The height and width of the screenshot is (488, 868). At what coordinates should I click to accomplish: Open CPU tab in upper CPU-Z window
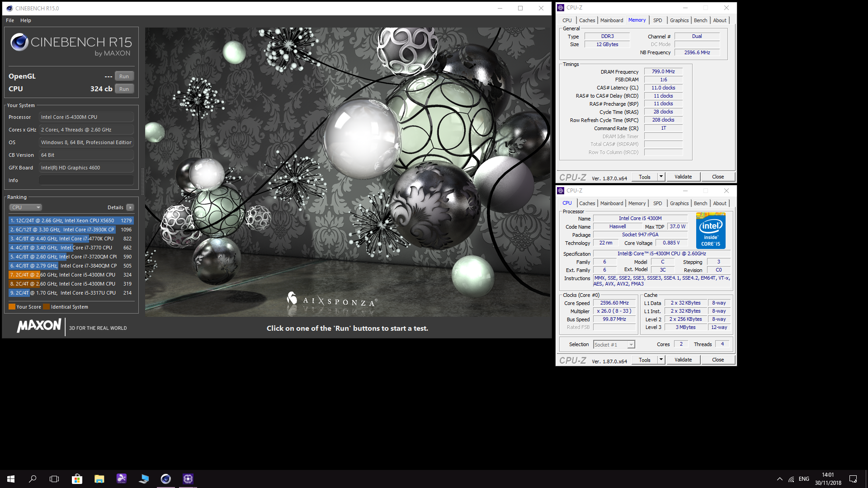(x=567, y=20)
